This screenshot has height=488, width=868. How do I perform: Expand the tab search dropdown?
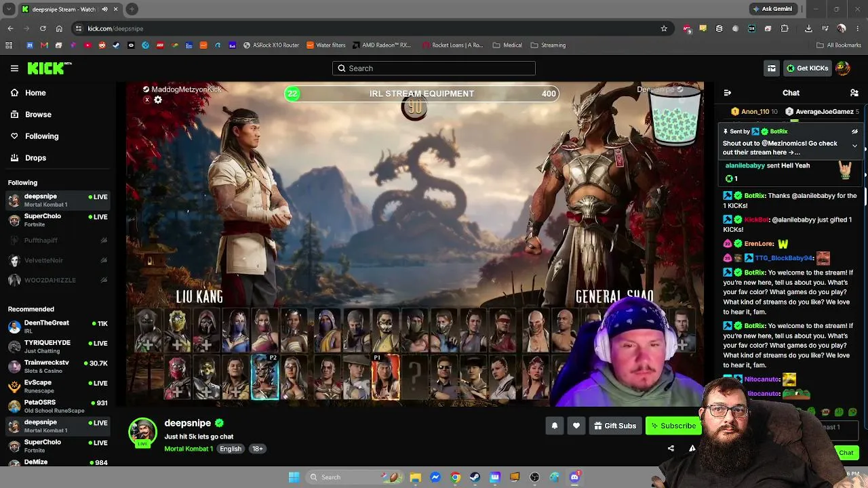pos(9,9)
